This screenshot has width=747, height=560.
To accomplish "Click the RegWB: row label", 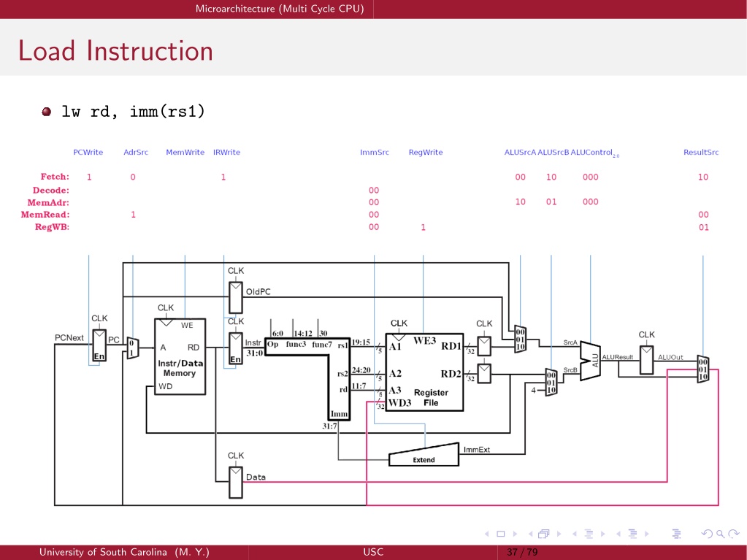I will tap(52, 227).
